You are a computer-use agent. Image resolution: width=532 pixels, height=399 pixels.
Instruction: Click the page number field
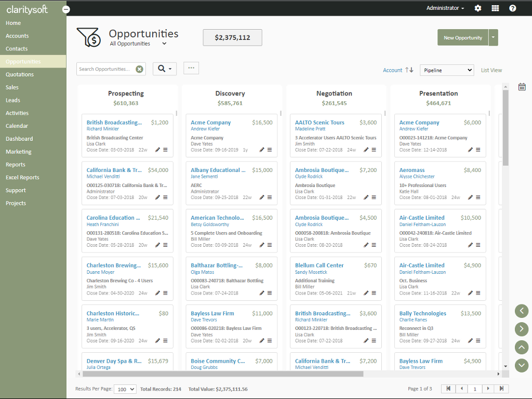tap(475, 389)
